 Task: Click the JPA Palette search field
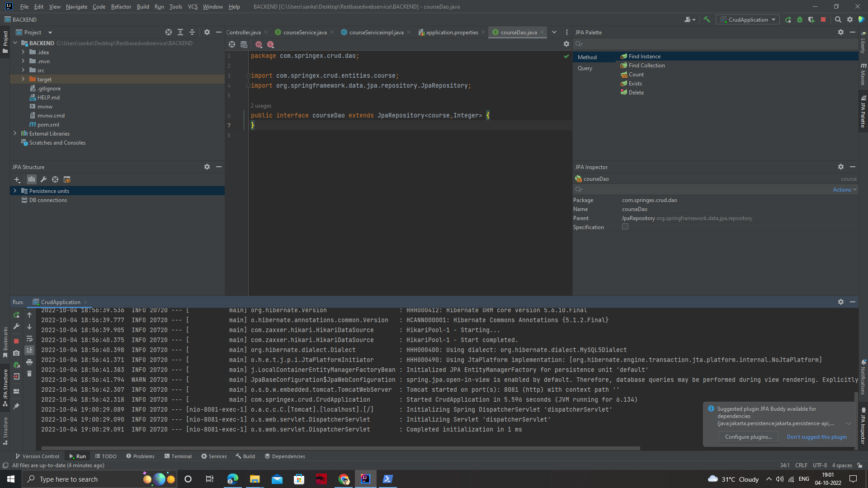click(x=716, y=44)
